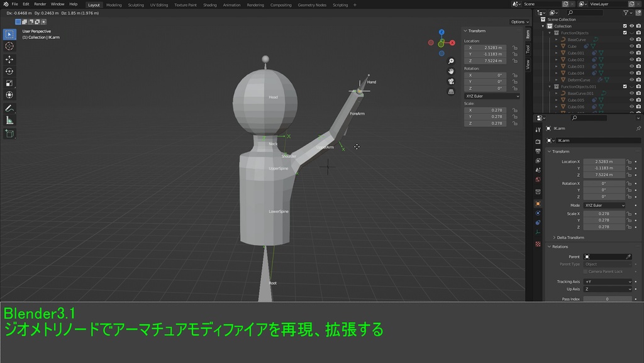Open the Tracking Axis dropdown
The height and width of the screenshot is (363, 644).
[x=608, y=282]
